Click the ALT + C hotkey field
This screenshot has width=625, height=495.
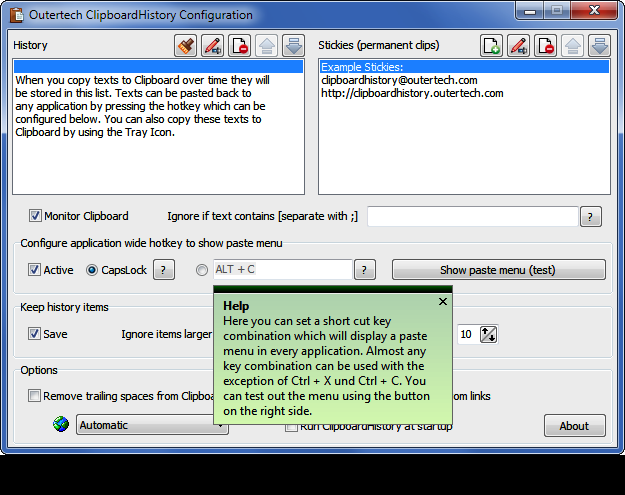[x=283, y=270]
